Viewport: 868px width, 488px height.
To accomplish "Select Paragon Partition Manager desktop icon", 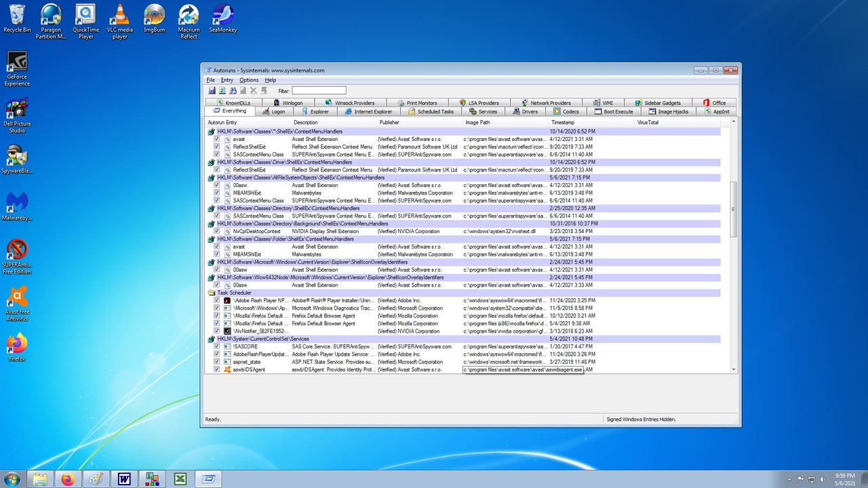I will 51,22.
